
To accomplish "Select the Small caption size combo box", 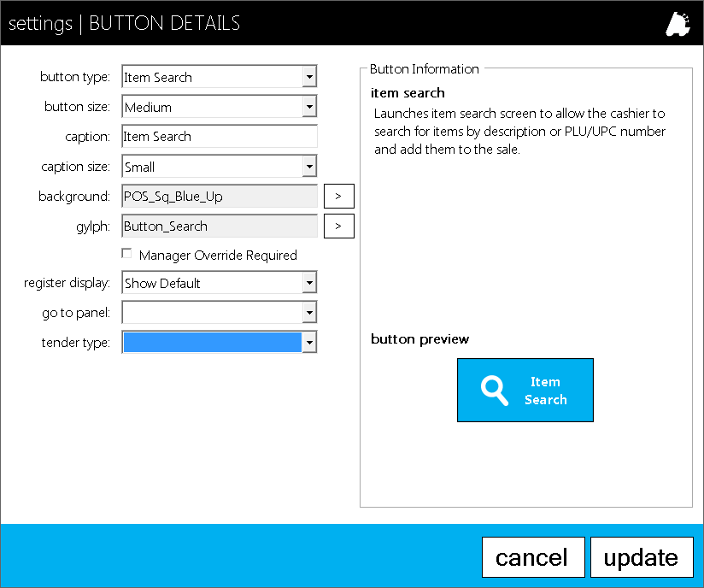I will click(x=220, y=167).
